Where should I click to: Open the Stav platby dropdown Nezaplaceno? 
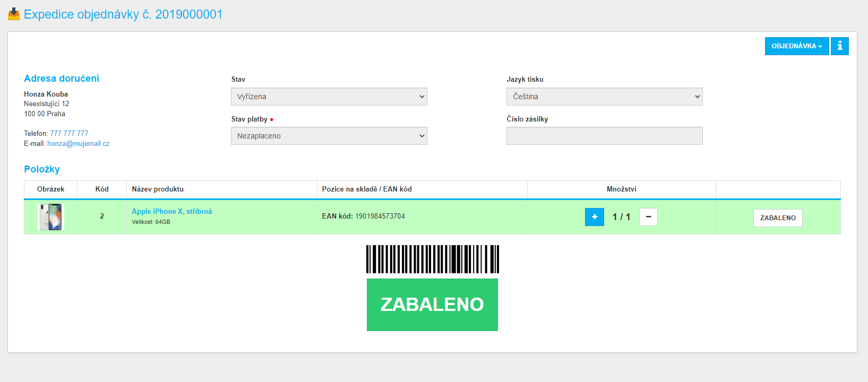coord(329,136)
